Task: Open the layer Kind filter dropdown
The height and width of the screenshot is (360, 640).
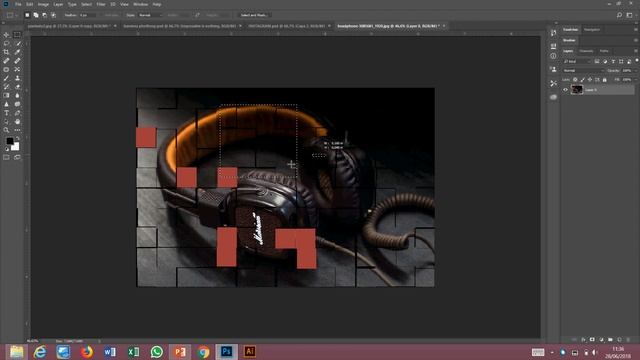Action: click(577, 61)
